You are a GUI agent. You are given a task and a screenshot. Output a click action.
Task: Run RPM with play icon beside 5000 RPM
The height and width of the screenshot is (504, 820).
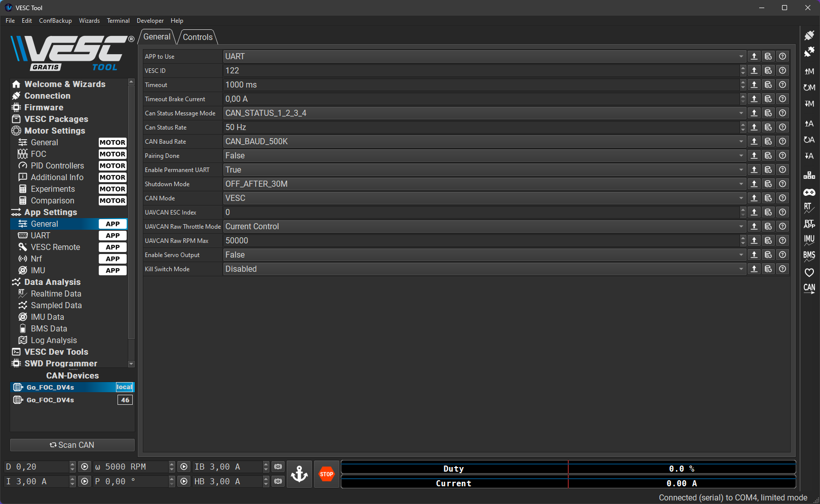tap(184, 467)
